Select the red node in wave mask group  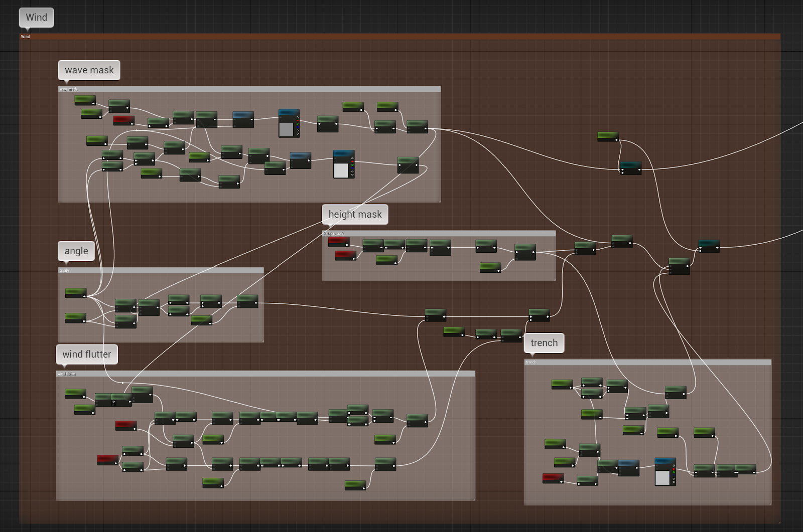coord(123,120)
